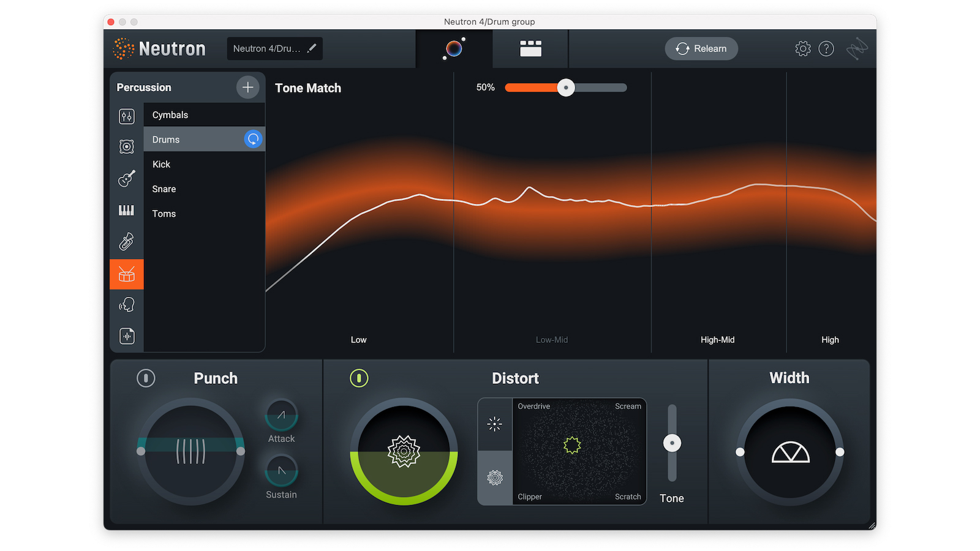Screen dimensions: 980x551
Task: Click the Relearn button
Action: coord(701,48)
